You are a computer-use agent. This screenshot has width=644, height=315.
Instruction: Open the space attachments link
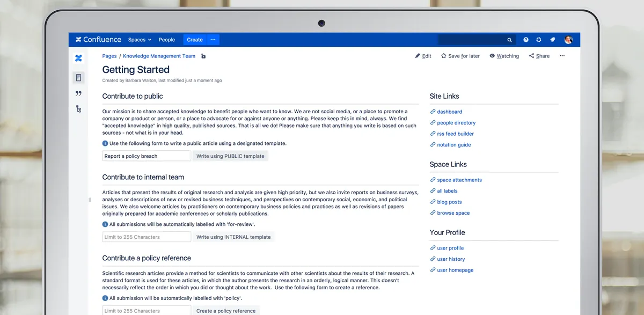[459, 180]
